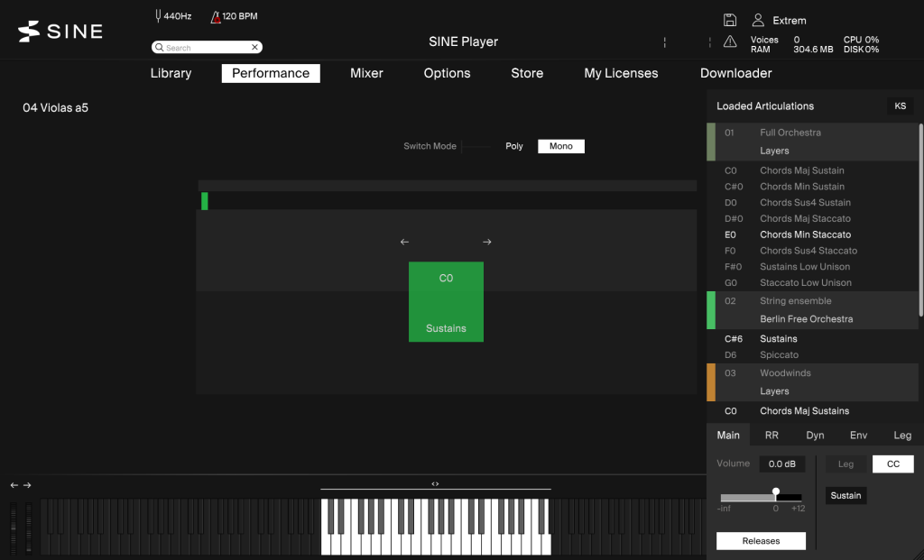Screen dimensions: 924x560
Task: Select 01 Full Orchestra Layers instrument
Action: click(x=813, y=142)
